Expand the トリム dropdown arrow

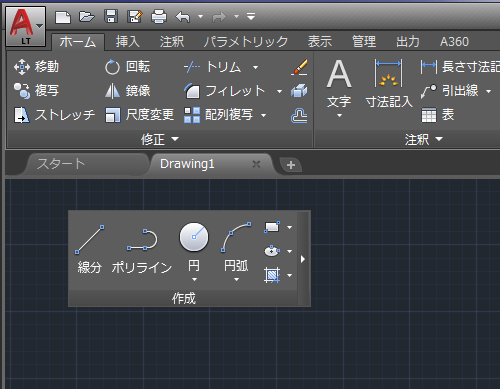(x=255, y=67)
